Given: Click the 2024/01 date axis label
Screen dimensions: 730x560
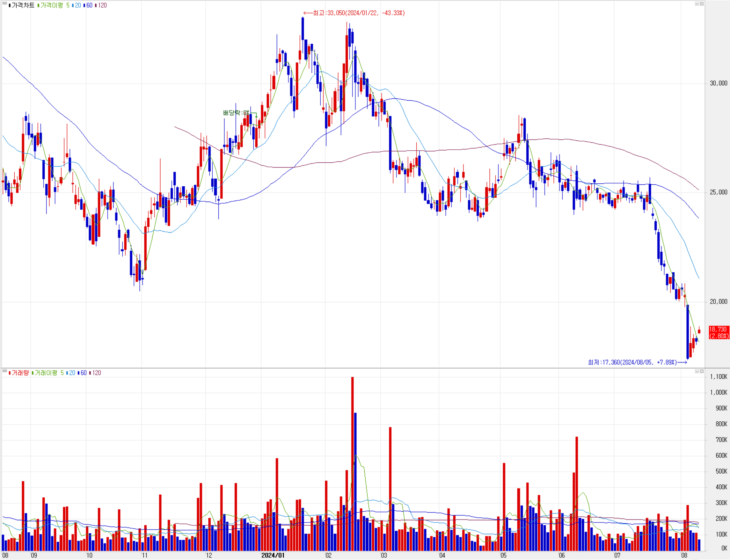Looking at the screenshot, I should (x=273, y=555).
